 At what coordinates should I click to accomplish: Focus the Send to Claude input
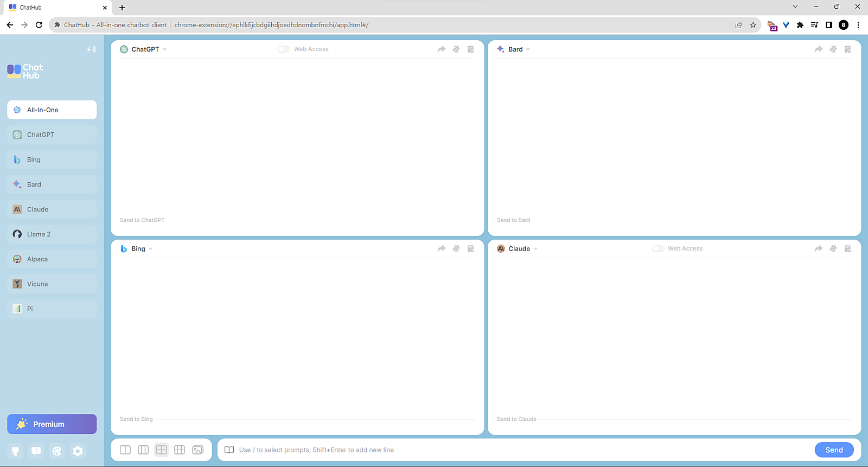(x=674, y=419)
